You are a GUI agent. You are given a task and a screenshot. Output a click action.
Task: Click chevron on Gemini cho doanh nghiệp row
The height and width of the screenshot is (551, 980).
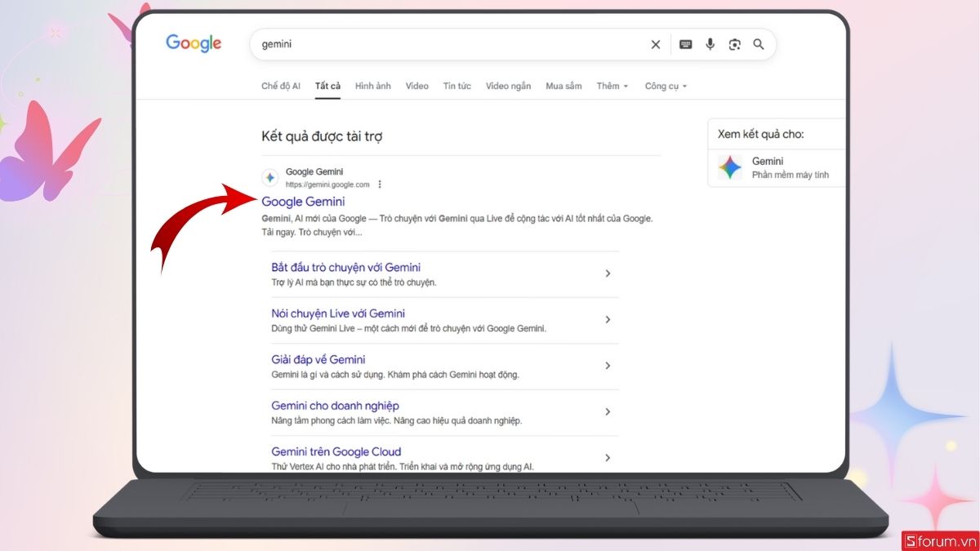point(608,412)
